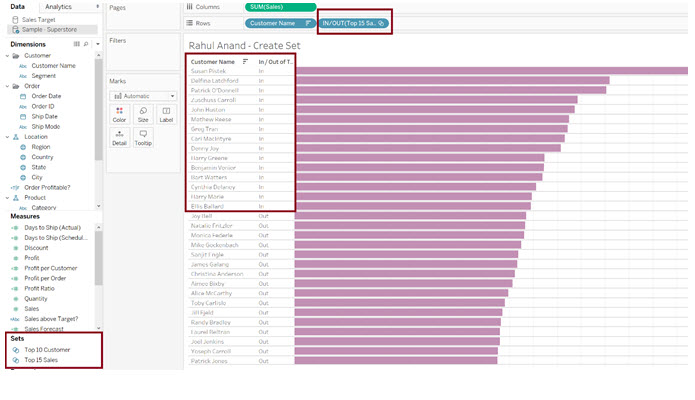Click the Country globe icon
Screen dimensions: 695x400
(23, 157)
